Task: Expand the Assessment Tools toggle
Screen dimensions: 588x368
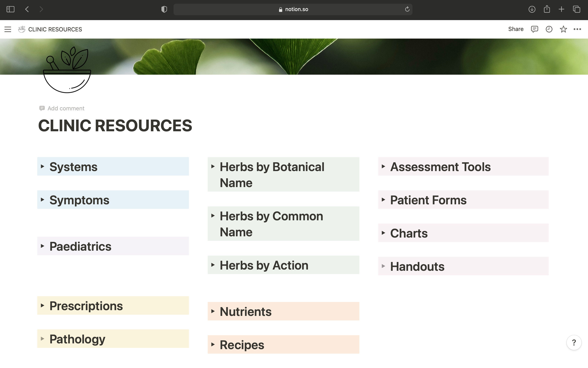Action: [383, 167]
